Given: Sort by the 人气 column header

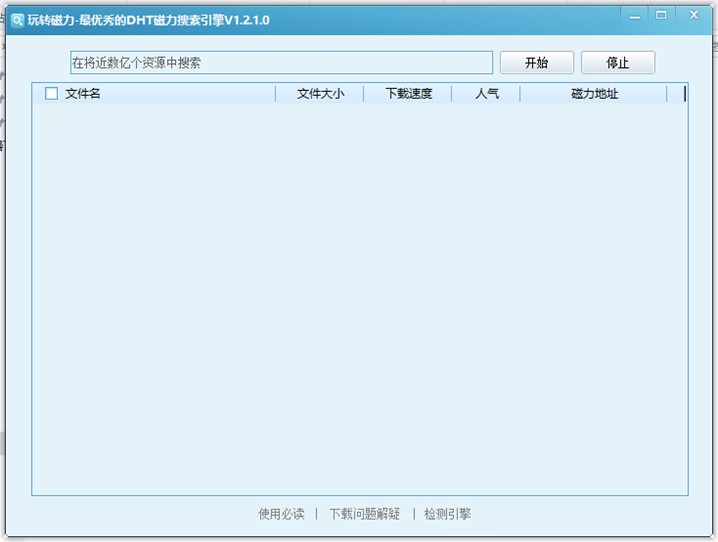Looking at the screenshot, I should click(x=486, y=94).
